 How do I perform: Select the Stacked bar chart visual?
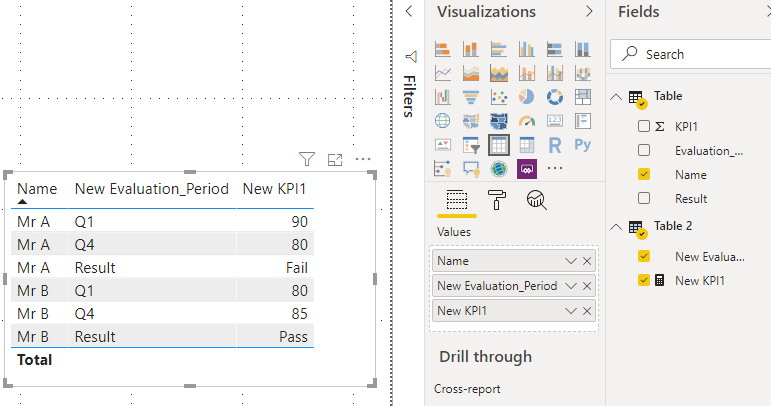(443, 49)
